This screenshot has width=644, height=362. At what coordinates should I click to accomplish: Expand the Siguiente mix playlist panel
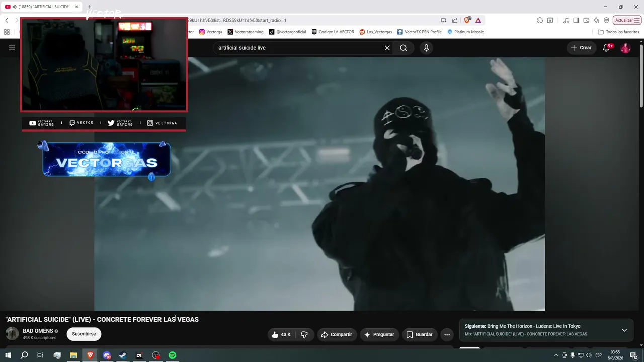click(x=624, y=330)
